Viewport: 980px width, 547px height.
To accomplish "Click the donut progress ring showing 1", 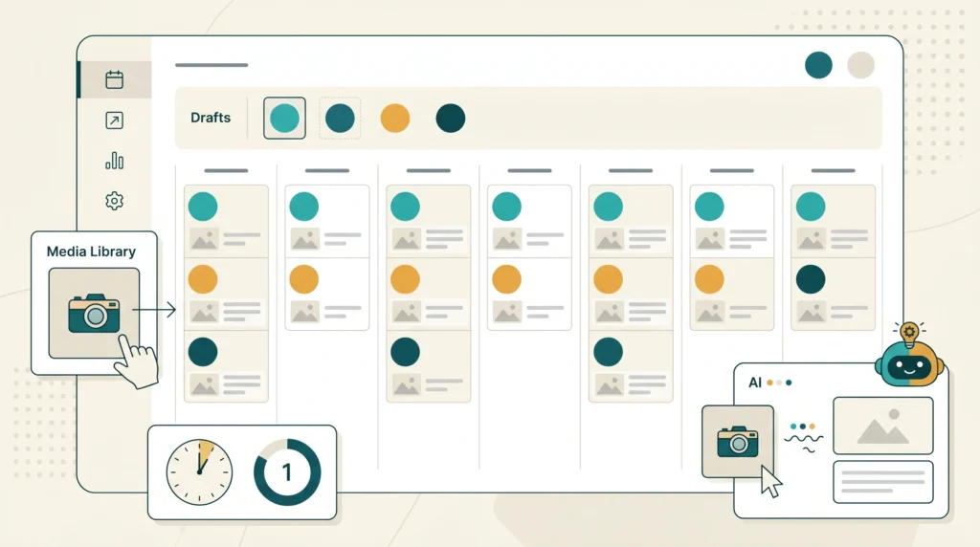I will coord(287,472).
